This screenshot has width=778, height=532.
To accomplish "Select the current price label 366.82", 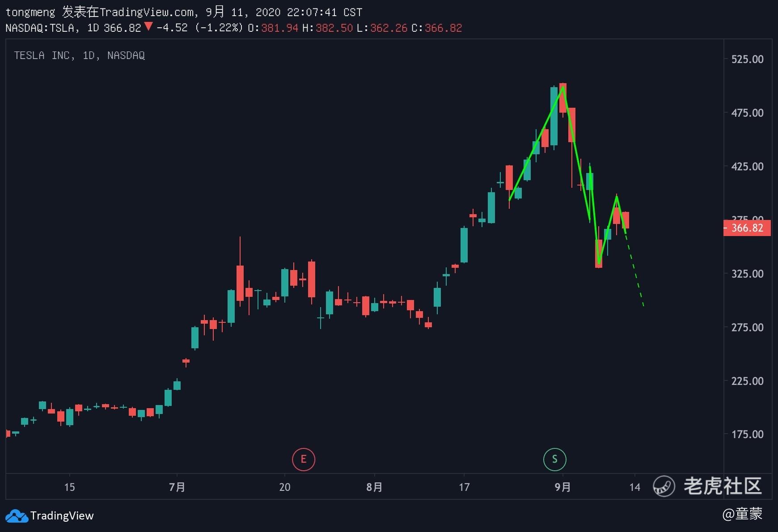I will 747,228.
